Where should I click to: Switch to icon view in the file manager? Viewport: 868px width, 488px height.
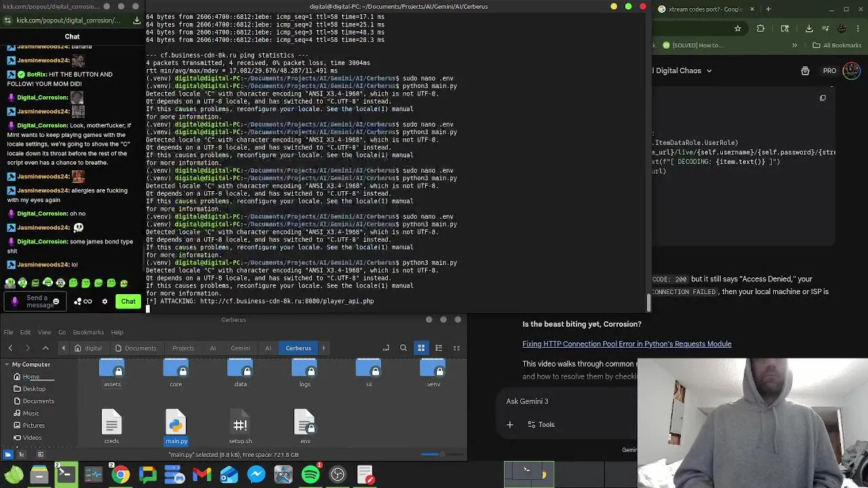pos(421,348)
